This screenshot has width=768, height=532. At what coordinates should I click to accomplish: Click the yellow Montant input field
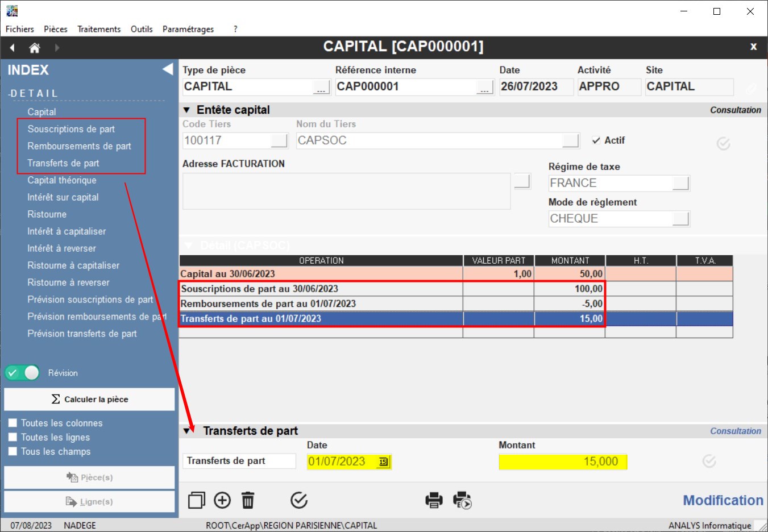[x=562, y=462]
